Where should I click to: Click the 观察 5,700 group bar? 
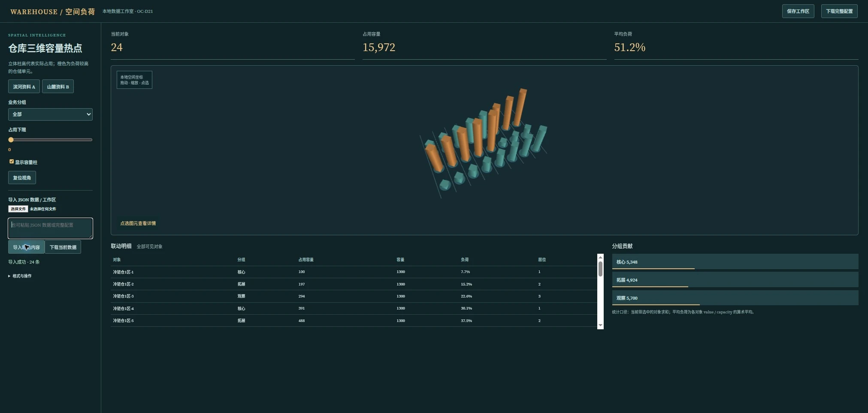point(735,298)
